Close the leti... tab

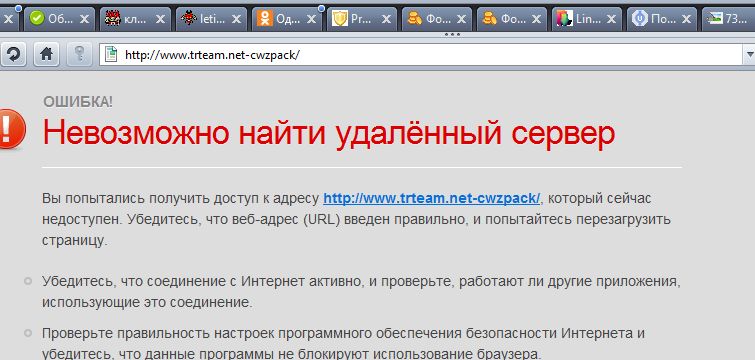pyautogui.click(x=236, y=19)
